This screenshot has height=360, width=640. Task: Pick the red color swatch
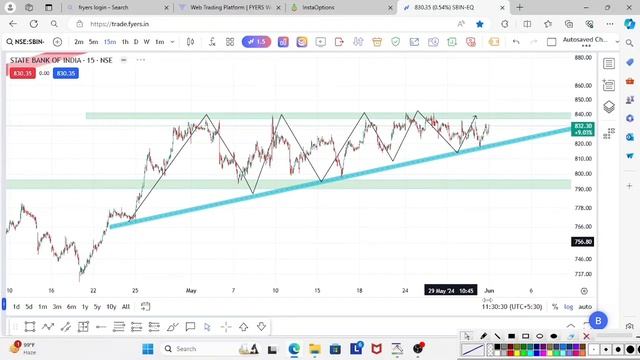[510, 353]
